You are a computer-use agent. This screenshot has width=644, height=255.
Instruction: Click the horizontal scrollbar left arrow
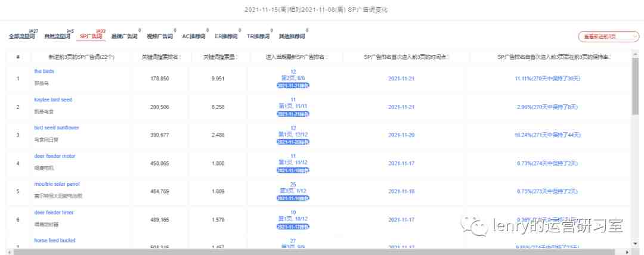pos(8,251)
